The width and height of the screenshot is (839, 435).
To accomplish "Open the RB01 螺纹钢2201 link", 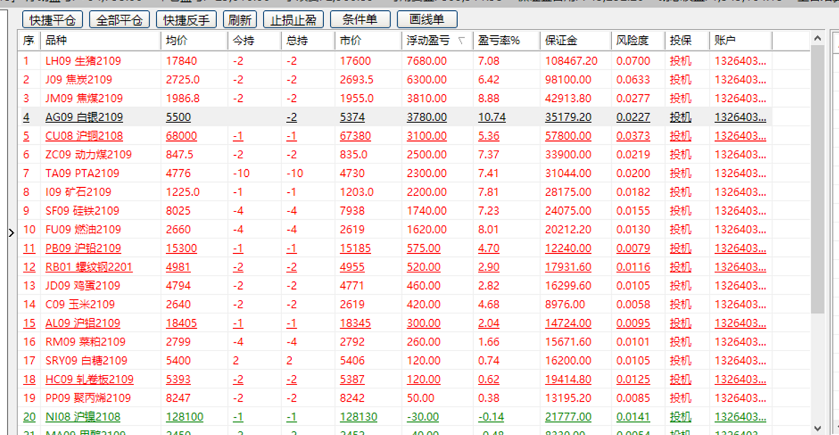I will point(89,267).
